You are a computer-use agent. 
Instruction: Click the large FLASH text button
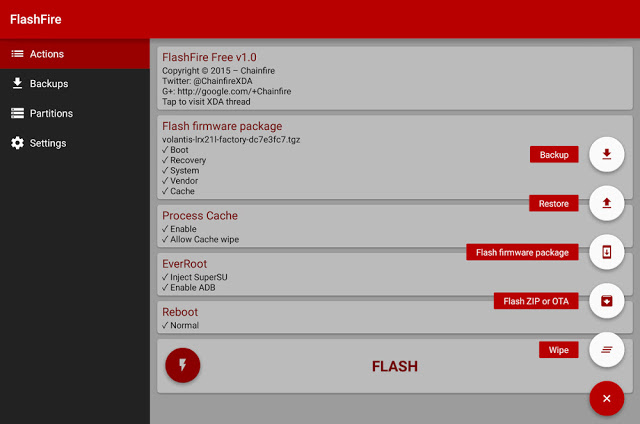[x=395, y=366]
